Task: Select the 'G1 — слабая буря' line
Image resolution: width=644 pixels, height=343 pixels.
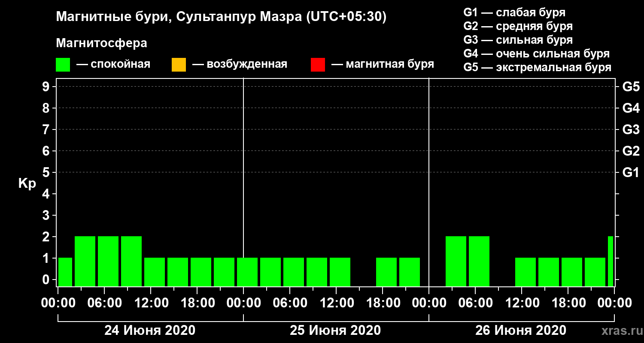Action: 514,12
